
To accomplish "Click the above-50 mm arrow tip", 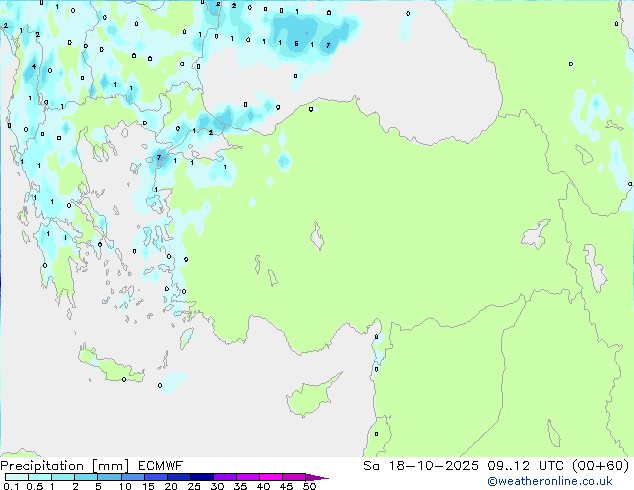I will [317, 477].
